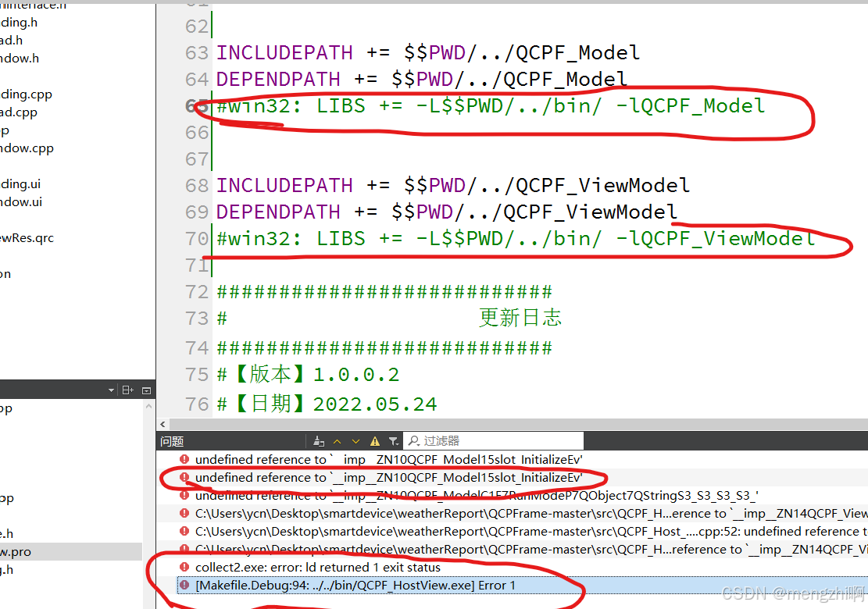
Task: Place cursor on DEPENDPATH += $$PWD/../QCPF_ViewModel line
Action: click(447, 212)
